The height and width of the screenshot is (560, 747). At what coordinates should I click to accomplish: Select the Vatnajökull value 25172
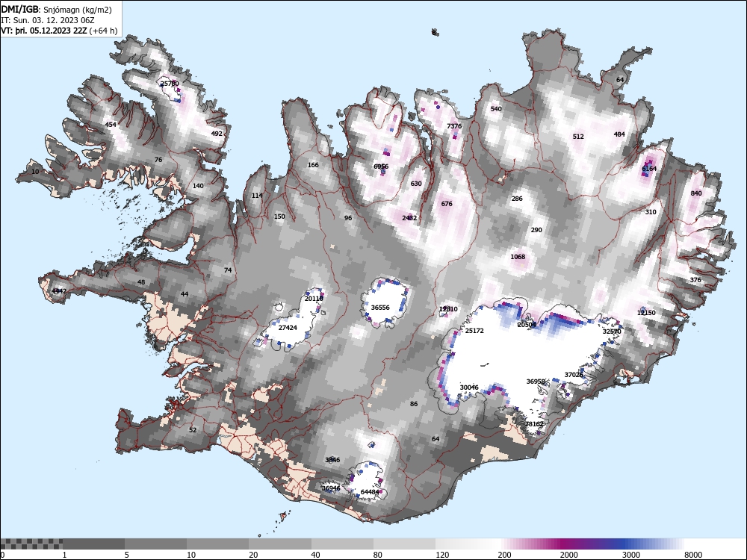click(474, 331)
